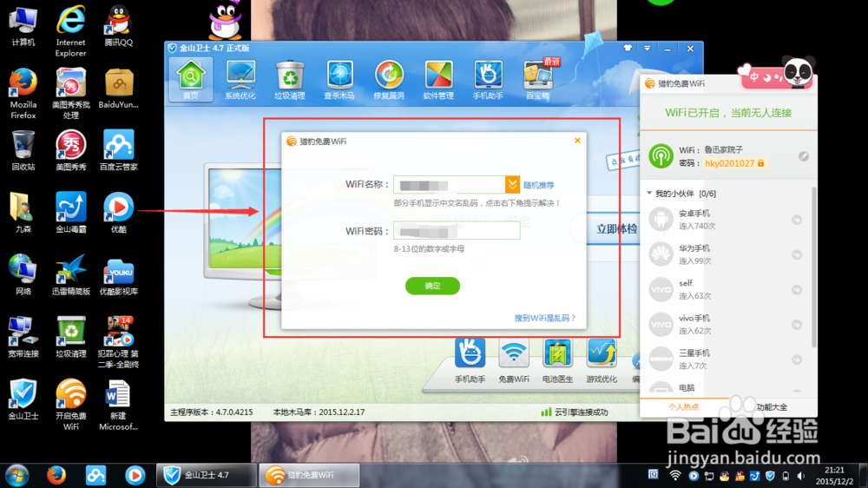This screenshot has width=868, height=488.
Task: Click 主程序版本：4.7.0.4215 status text
Action: 212,412
